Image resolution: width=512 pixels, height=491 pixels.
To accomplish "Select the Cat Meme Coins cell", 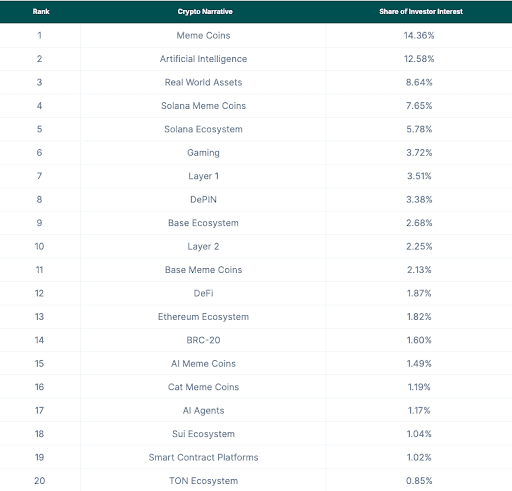I will 203,387.
